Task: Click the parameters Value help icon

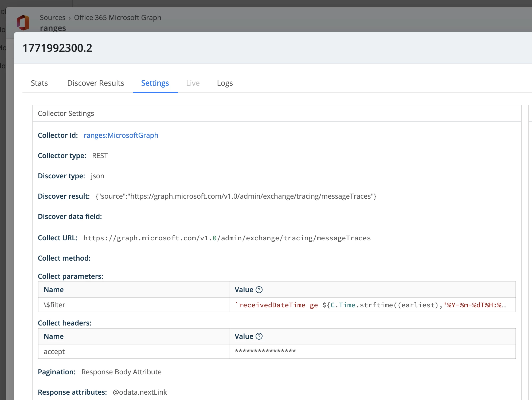Action: pyautogui.click(x=259, y=290)
